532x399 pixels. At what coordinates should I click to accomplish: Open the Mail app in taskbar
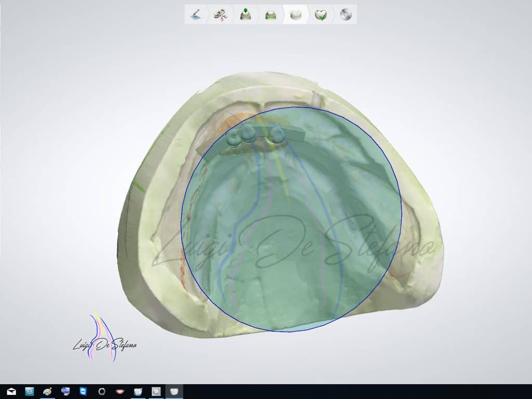tap(11, 391)
